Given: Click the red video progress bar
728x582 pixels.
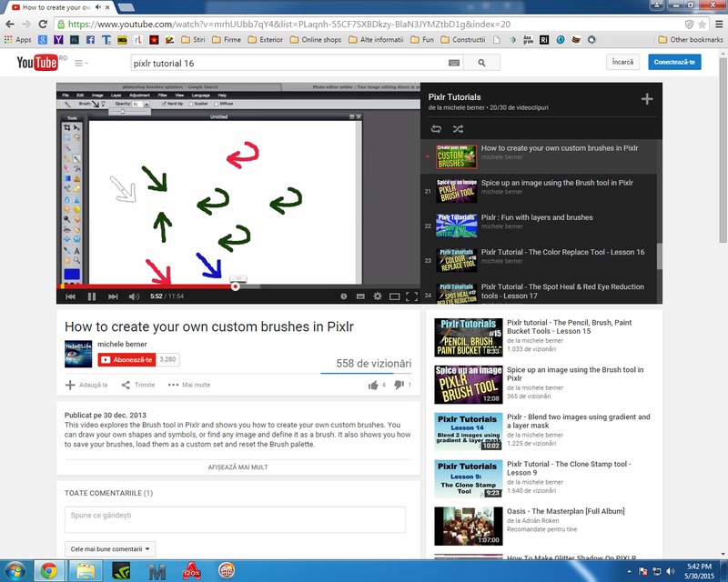Looking at the screenshot, I should click(x=146, y=286).
